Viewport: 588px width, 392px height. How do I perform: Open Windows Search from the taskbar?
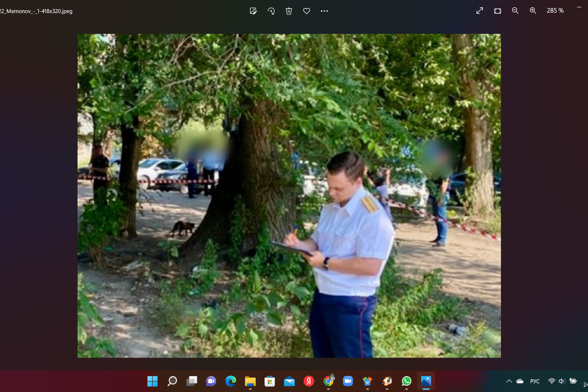pyautogui.click(x=172, y=381)
